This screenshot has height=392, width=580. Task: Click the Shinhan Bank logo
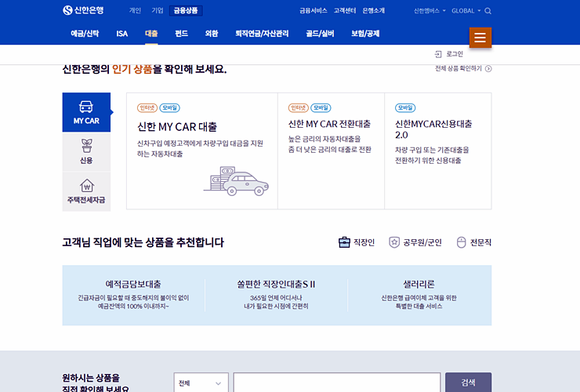83,10
